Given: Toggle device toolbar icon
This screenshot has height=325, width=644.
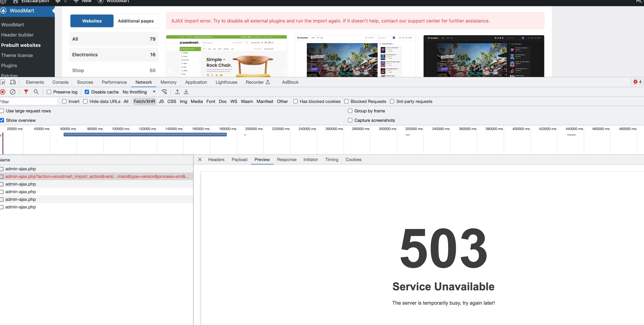Looking at the screenshot, I should [x=13, y=82].
